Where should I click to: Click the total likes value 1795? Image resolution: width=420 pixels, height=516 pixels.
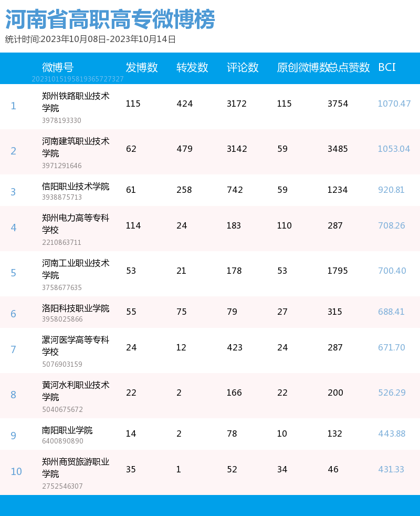pyautogui.click(x=338, y=271)
